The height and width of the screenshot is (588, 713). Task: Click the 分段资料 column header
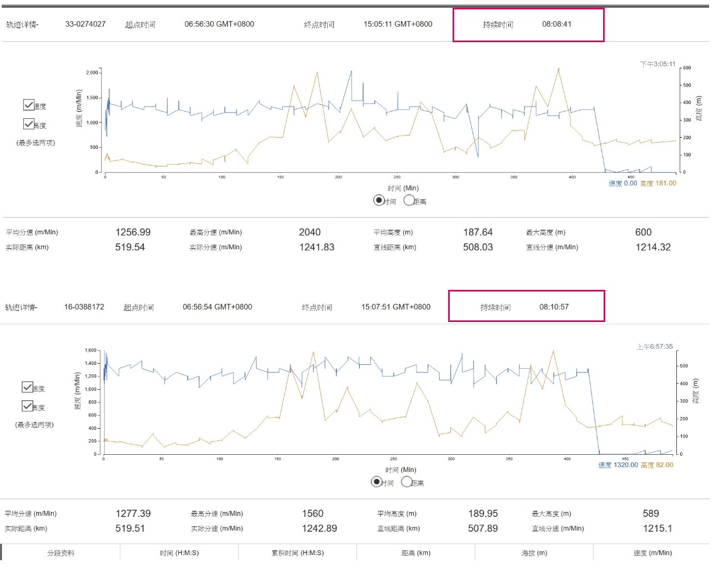coord(61,553)
